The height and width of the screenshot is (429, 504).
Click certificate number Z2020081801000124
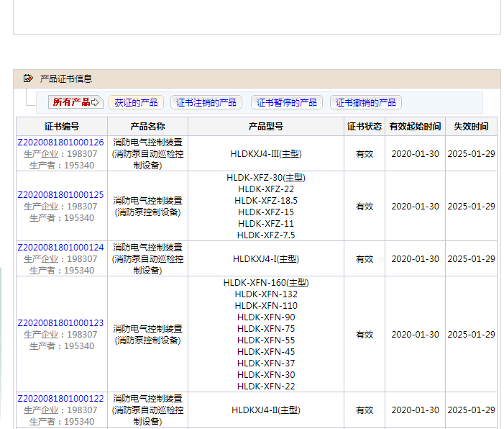pyautogui.click(x=60, y=248)
